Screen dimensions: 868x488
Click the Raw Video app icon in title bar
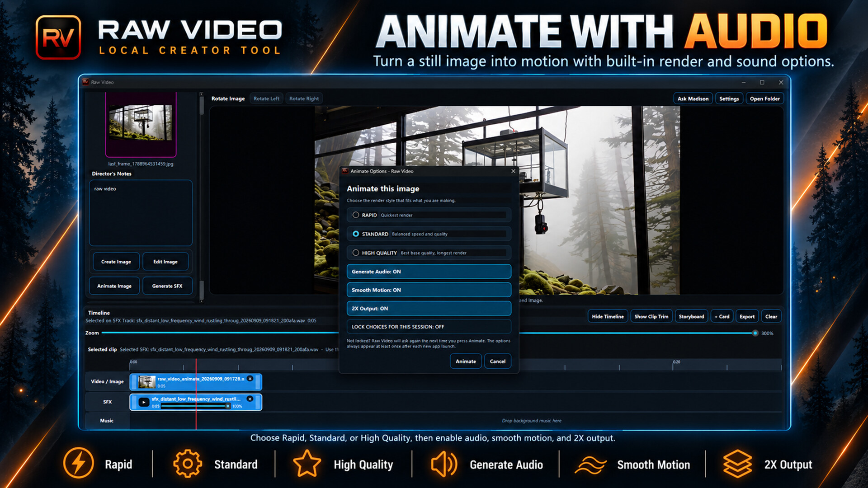[x=85, y=82]
